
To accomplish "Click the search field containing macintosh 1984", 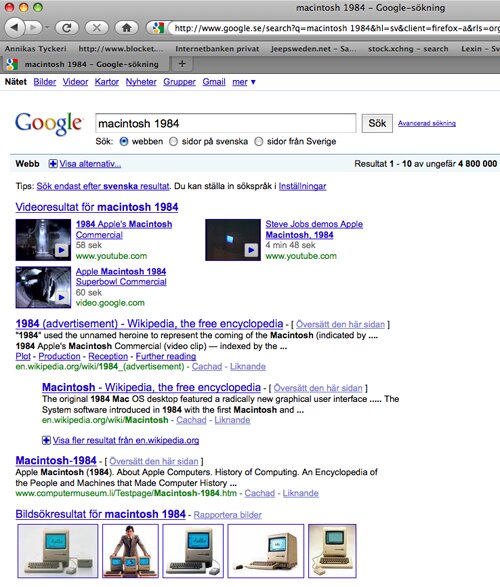I will tap(226, 123).
